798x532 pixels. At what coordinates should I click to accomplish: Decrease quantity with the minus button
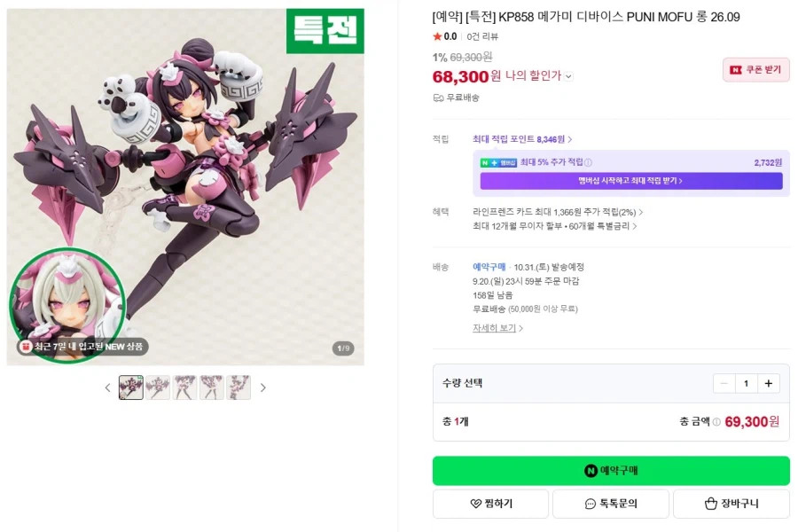(724, 383)
